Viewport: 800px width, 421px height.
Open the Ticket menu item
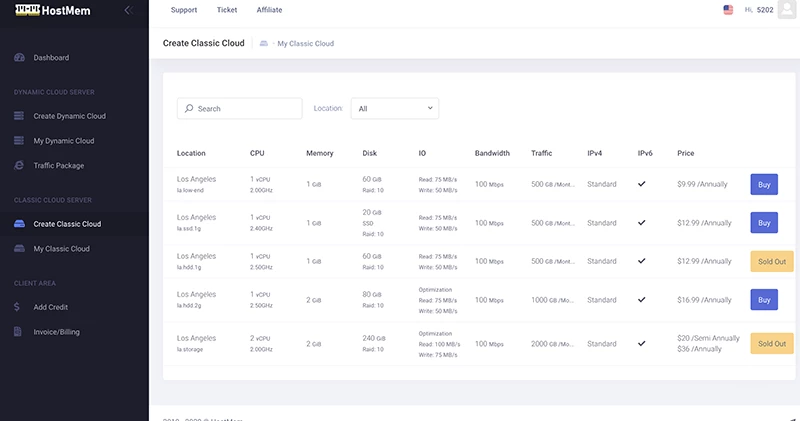tap(227, 10)
